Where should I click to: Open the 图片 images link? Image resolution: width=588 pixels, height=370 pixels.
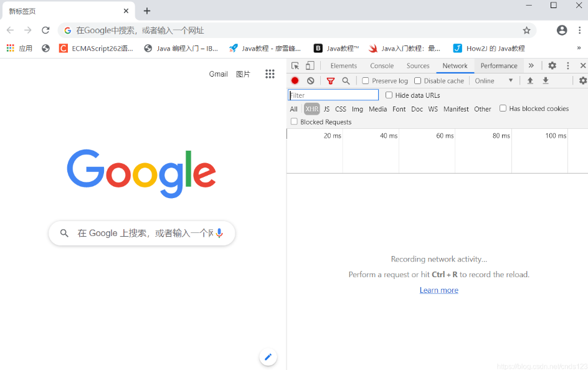243,74
